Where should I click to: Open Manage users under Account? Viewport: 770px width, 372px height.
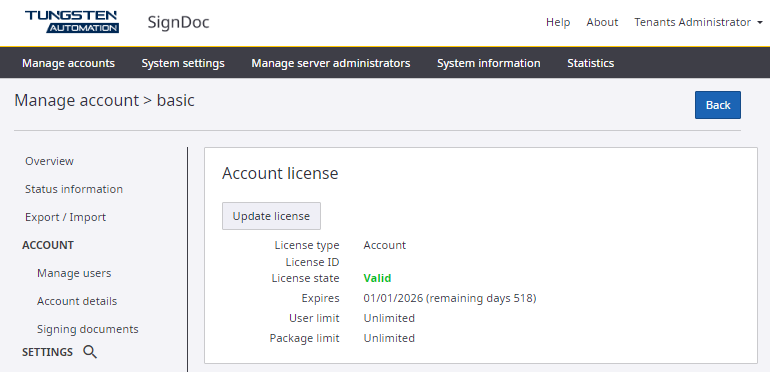tap(74, 273)
